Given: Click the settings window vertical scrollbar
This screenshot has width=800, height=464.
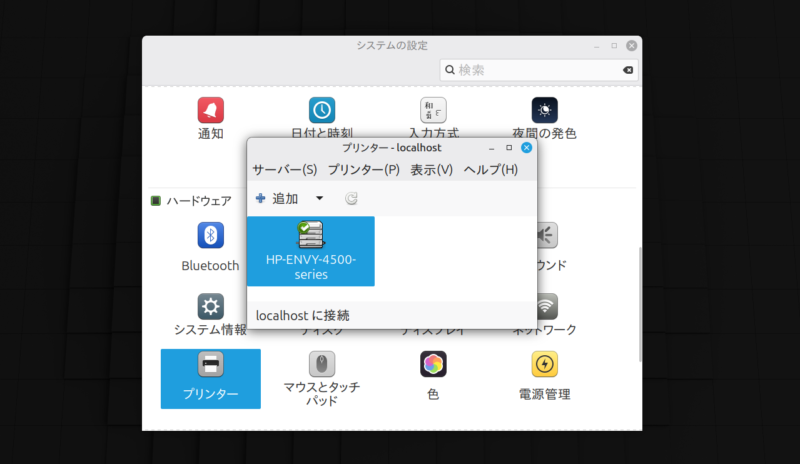Looking at the screenshot, I should (x=640, y=300).
